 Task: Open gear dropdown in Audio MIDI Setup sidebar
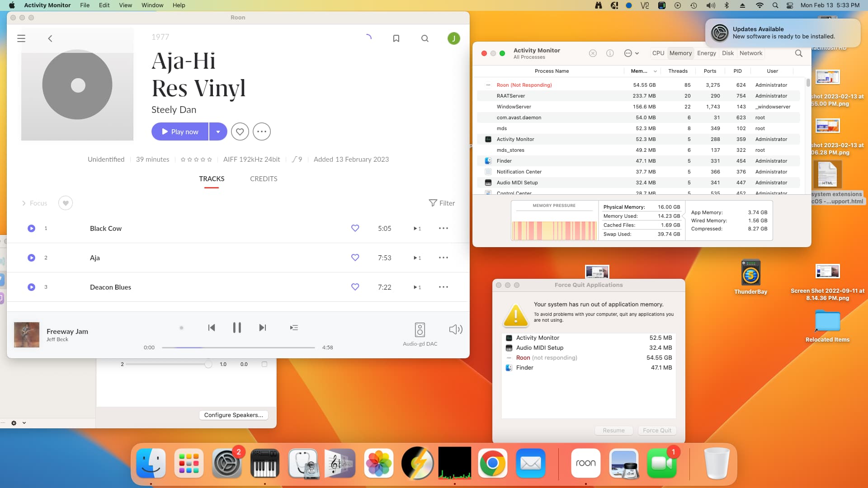19,423
